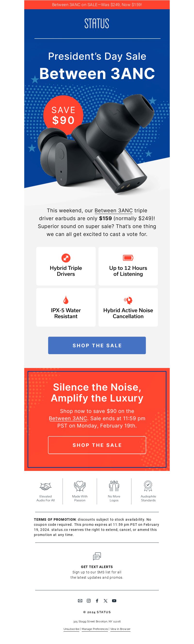The width and height of the screenshot is (194, 644).
Task: Click the No More Logos icon
Action: (114, 486)
